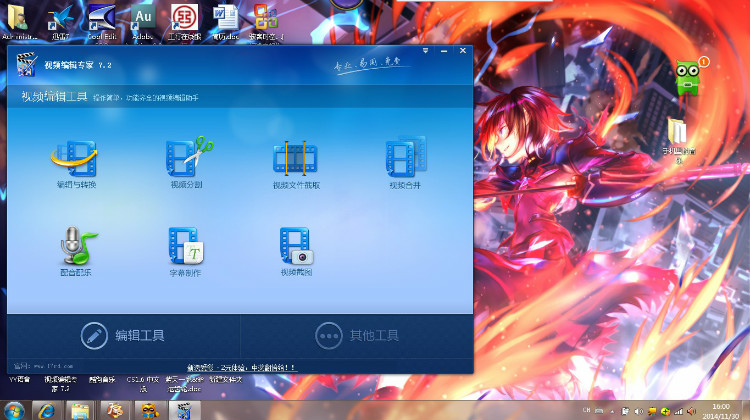Activate the video editor taskbar button
The height and width of the screenshot is (420, 750).
pos(184,410)
